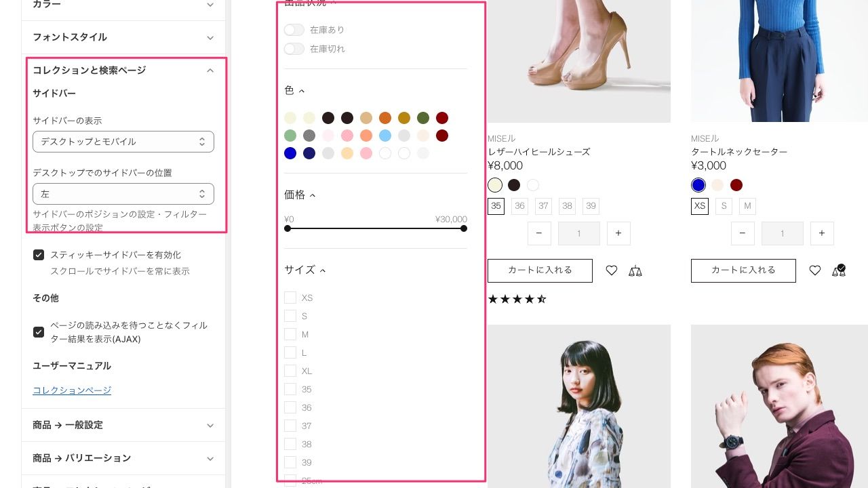Image resolution: width=868 pixels, height=488 pixels.
Task: Decrease quantity with minus for タートルネックセーター
Action: [743, 233]
